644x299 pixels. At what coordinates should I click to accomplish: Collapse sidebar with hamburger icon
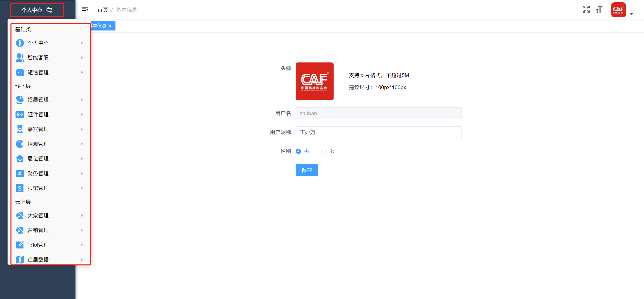85,10
